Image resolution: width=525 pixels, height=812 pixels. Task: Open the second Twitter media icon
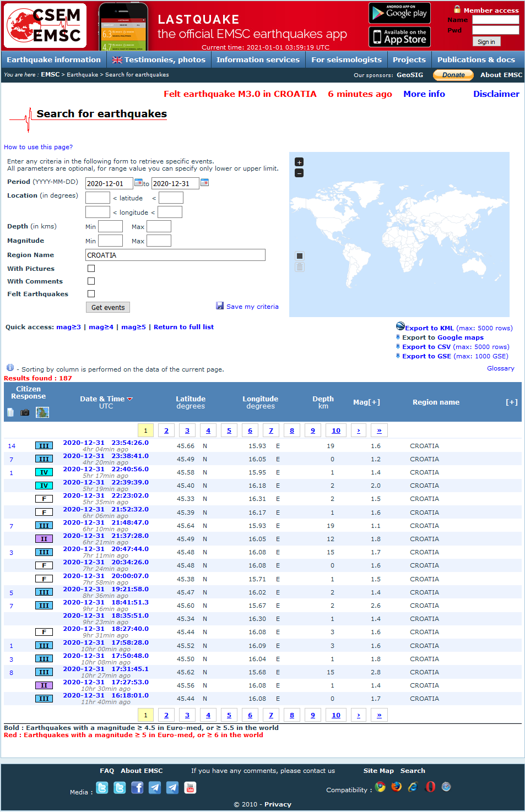coord(120,788)
